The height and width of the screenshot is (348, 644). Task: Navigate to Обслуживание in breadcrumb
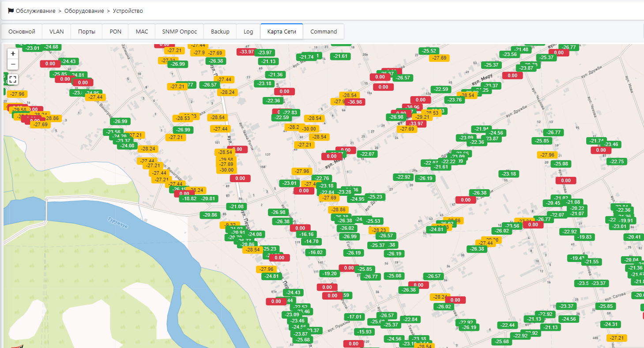pos(36,11)
